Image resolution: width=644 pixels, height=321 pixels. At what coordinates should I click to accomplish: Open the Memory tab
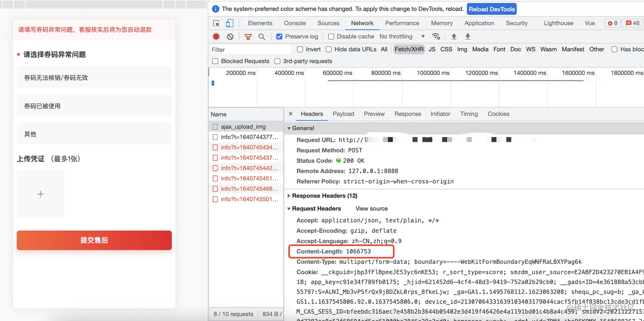pos(442,23)
